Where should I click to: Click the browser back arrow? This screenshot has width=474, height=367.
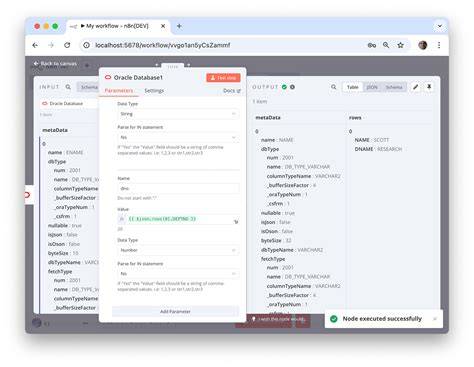click(35, 45)
